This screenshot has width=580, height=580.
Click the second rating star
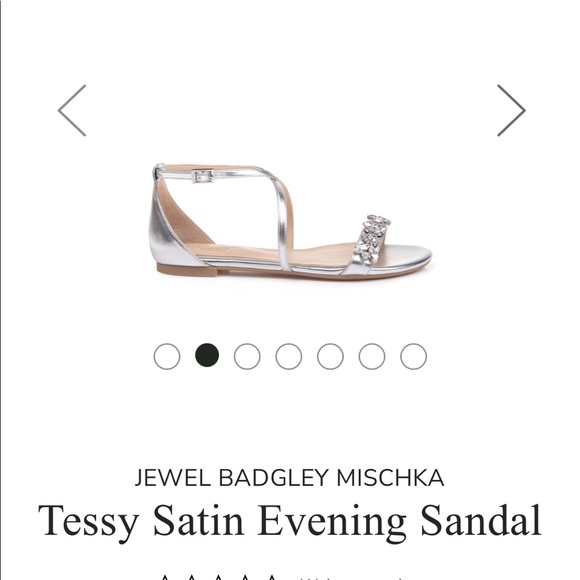tap(192, 577)
